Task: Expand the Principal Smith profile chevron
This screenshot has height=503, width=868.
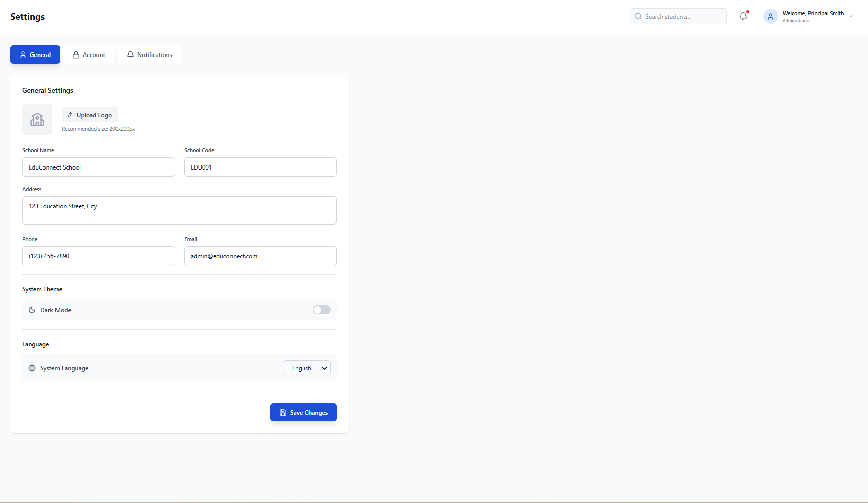Action: coord(851,16)
